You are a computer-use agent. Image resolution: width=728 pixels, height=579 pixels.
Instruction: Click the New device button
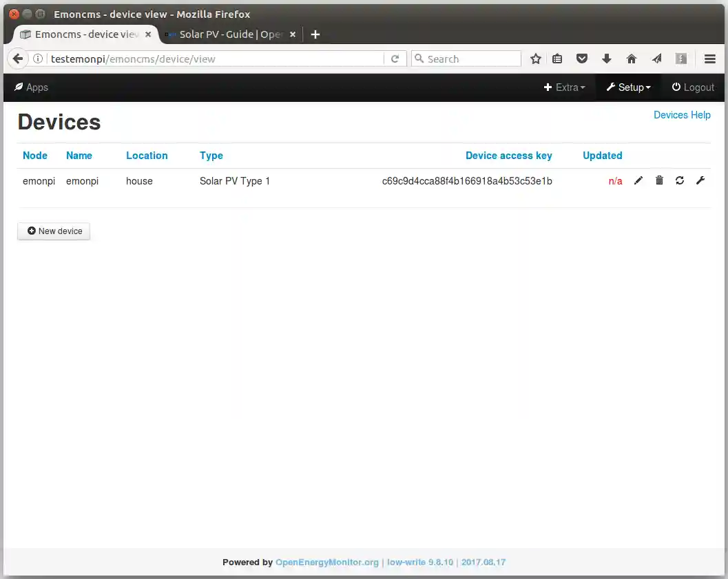54,231
